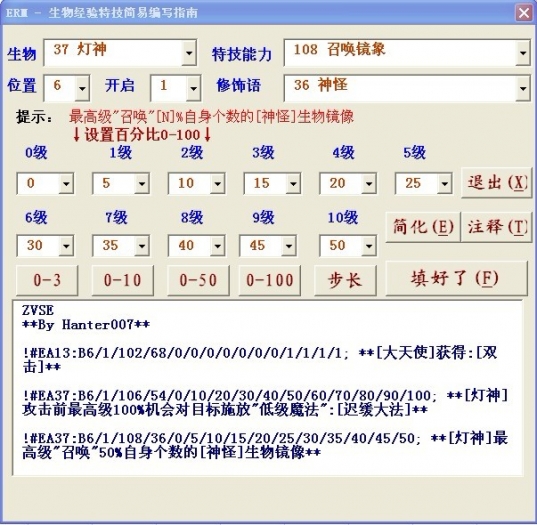Click the !#EA37:B6/1/106 script line
Image resolution: width=537 pixels, height=525 pixels.
point(265,402)
